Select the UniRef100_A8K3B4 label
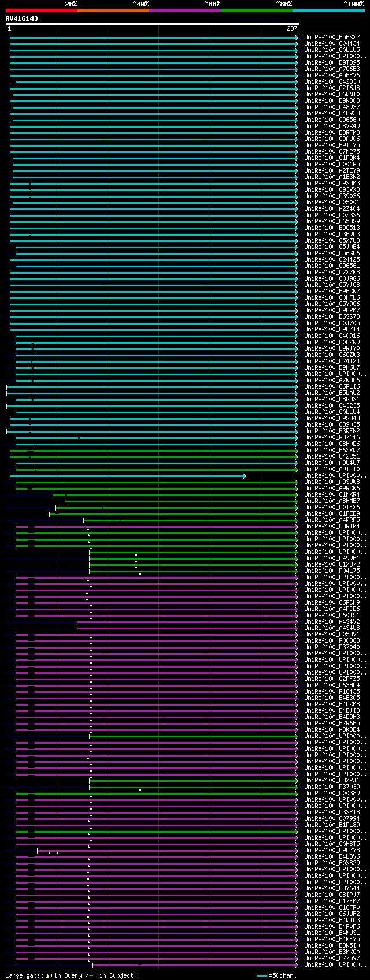Image resolution: width=370 pixels, height=980 pixels. [332, 729]
